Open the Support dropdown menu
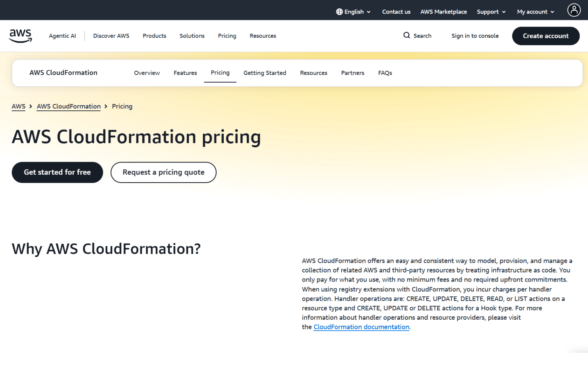The height and width of the screenshot is (392, 588). pos(491,12)
